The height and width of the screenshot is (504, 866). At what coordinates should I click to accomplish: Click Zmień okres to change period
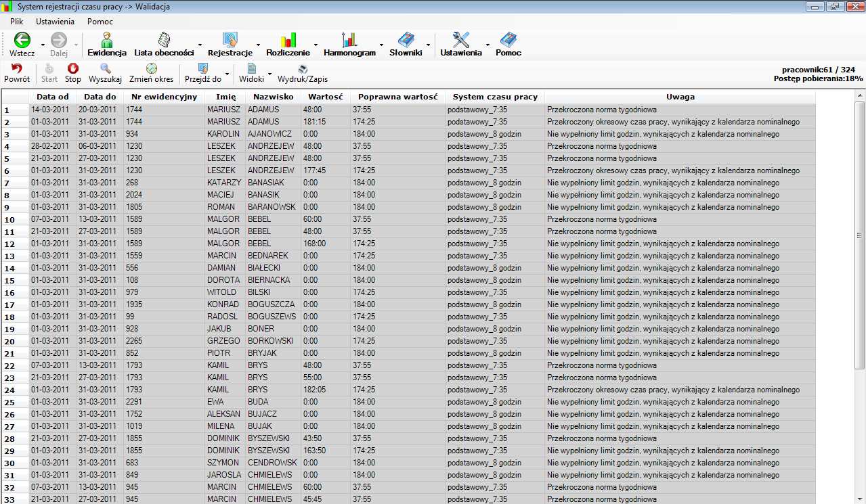[x=151, y=73]
